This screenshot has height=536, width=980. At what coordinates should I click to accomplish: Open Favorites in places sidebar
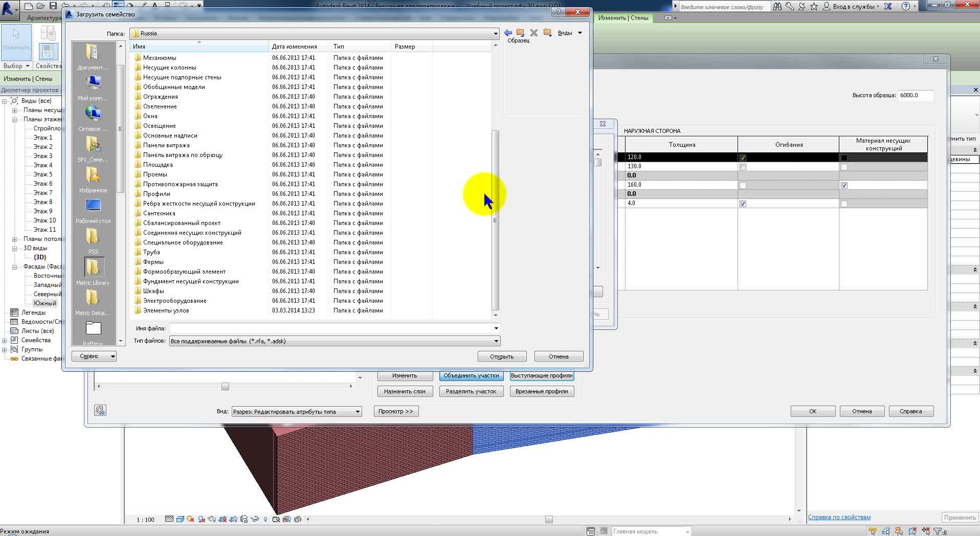tap(93, 180)
